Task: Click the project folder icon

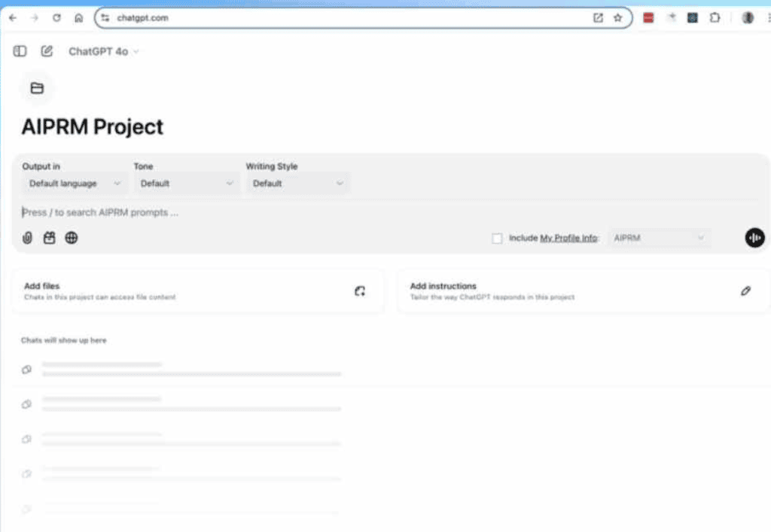Action: click(37, 89)
